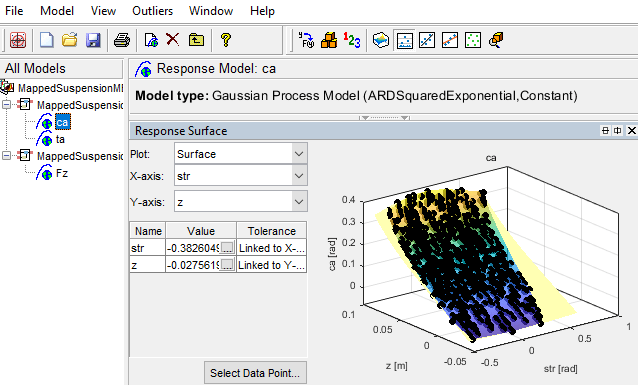Viewport: 638px width, 385px height.
Task: Select second MappedSuspension test plan in tree
Action: pos(79,156)
